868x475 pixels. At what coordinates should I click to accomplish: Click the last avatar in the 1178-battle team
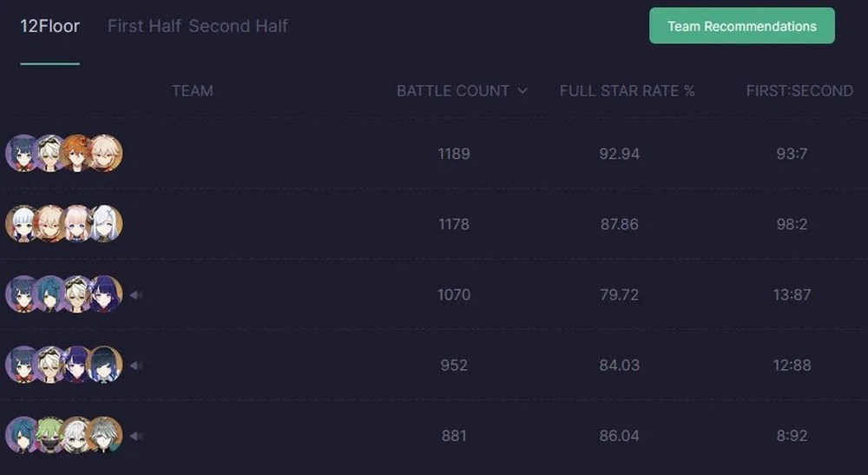tap(105, 224)
